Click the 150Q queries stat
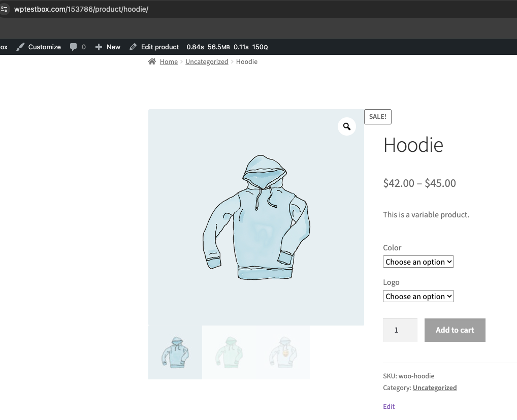This screenshot has height=420, width=517. [x=260, y=47]
